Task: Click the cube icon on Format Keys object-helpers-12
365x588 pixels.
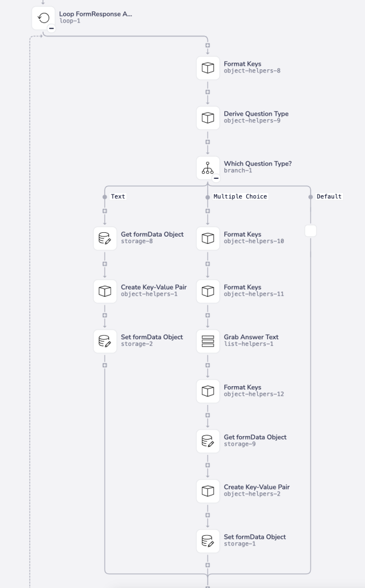Action: coord(209,391)
